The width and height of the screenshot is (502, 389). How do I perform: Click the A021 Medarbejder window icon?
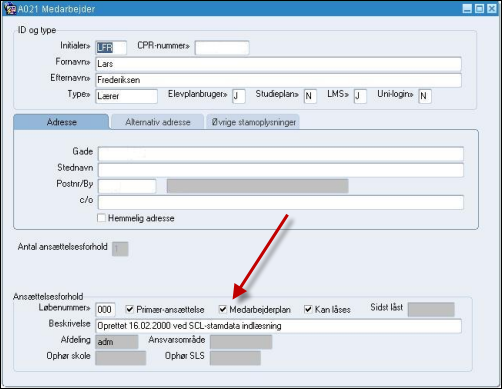[9, 9]
